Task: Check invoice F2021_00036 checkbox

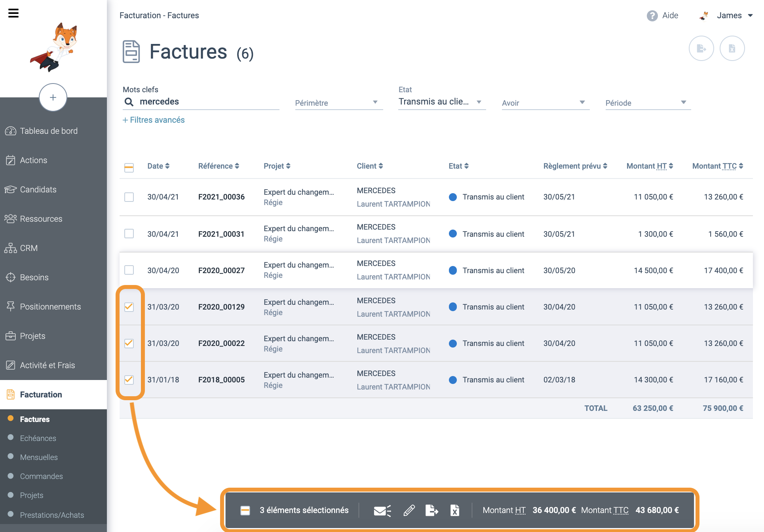Action: point(129,197)
